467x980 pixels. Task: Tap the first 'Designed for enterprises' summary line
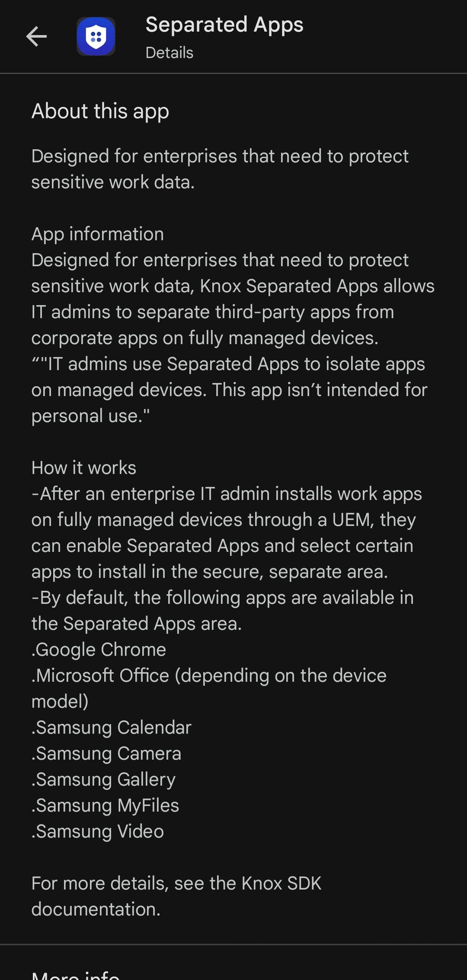(x=220, y=169)
